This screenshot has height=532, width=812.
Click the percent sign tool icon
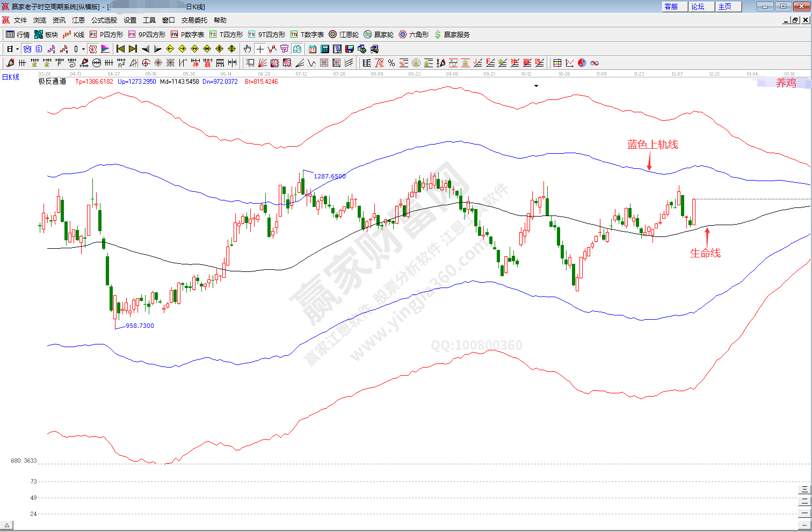tap(392, 63)
